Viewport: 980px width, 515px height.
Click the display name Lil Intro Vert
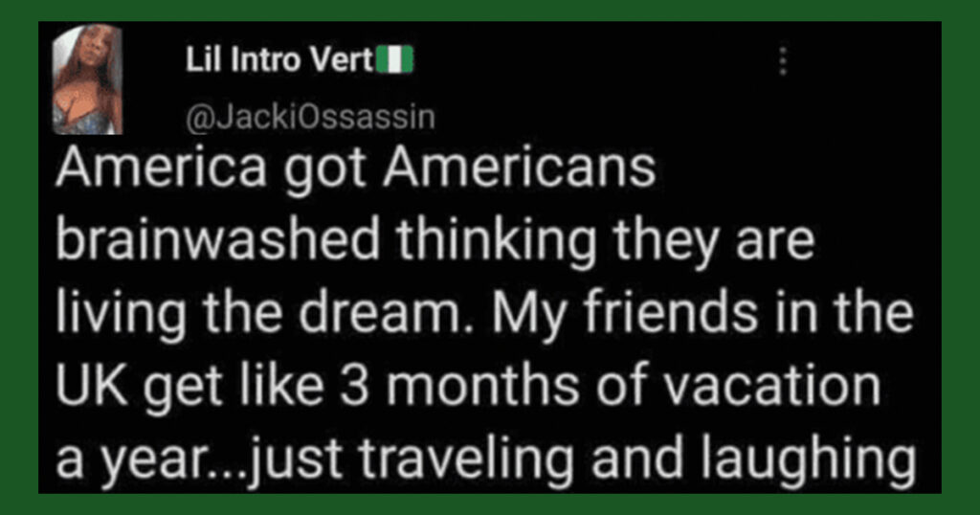[x=279, y=60]
